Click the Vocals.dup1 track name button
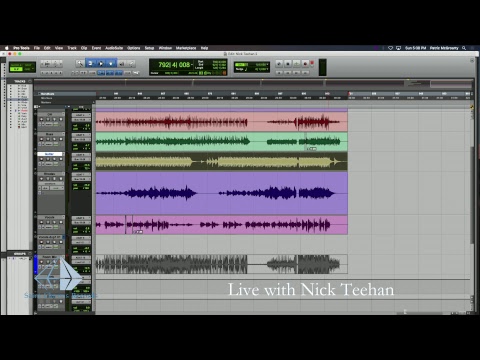The image size is (480, 360). (50, 237)
